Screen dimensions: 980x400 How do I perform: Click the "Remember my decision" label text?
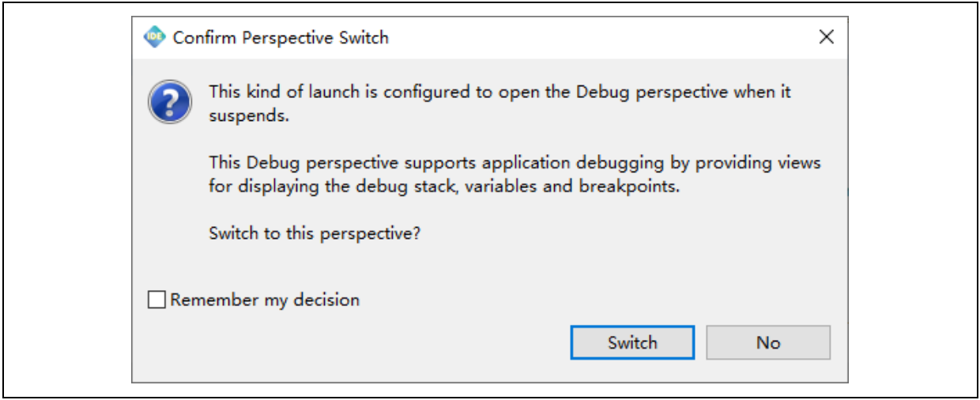265,300
